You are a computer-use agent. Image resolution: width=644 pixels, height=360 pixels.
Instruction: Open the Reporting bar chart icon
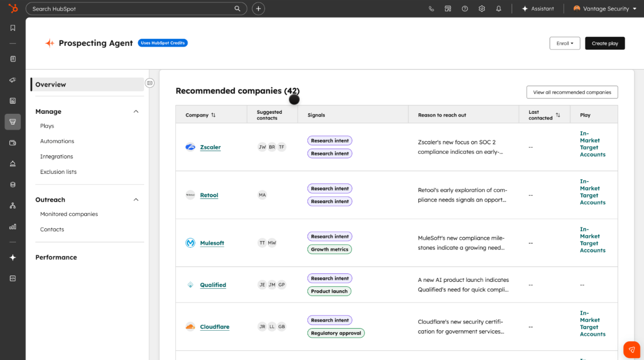[x=13, y=227]
